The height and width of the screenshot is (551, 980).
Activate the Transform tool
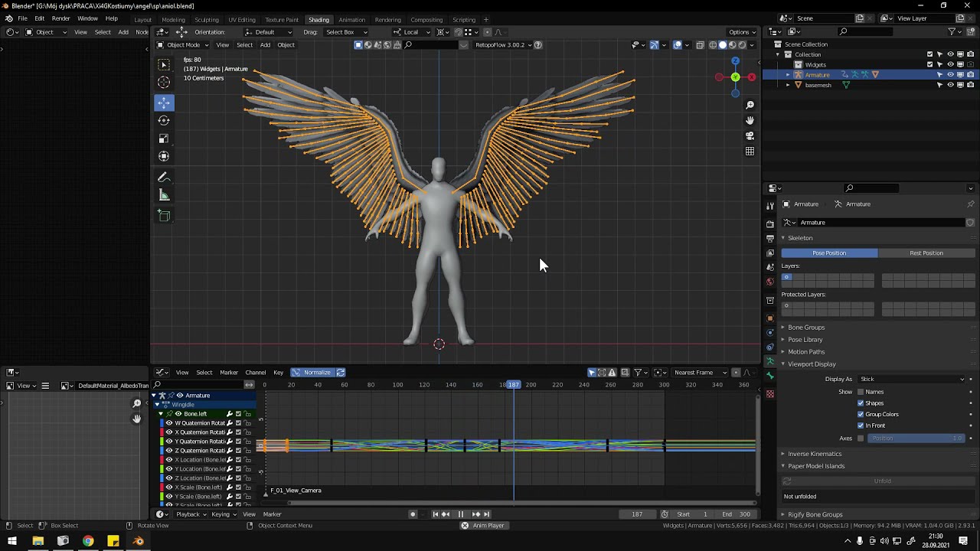[x=164, y=156]
